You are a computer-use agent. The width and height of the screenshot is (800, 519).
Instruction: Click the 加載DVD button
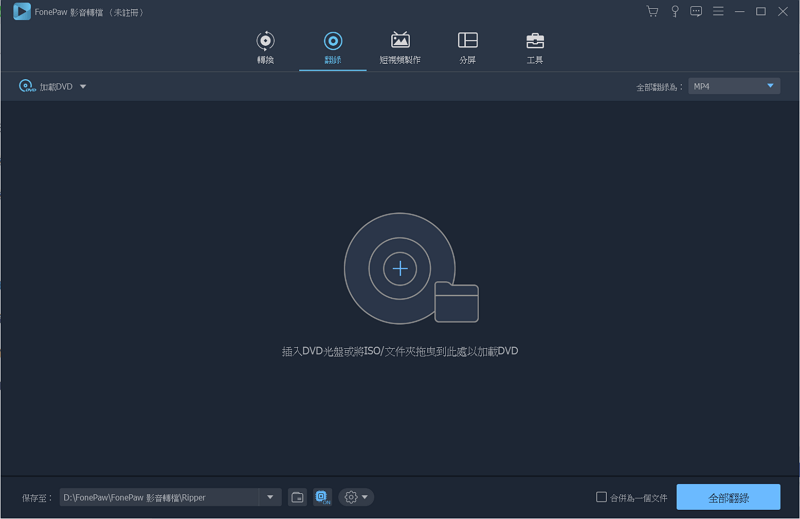[x=46, y=86]
